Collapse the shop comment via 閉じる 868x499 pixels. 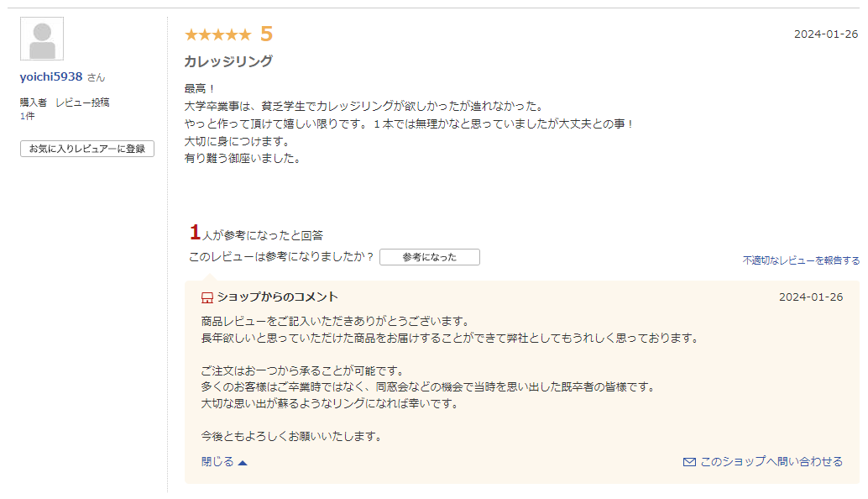[217, 462]
